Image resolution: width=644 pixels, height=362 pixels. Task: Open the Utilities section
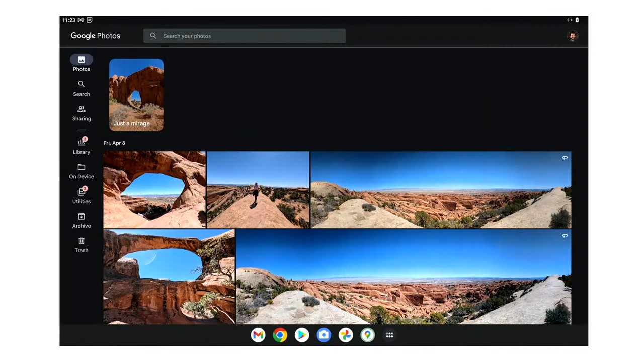tap(82, 195)
